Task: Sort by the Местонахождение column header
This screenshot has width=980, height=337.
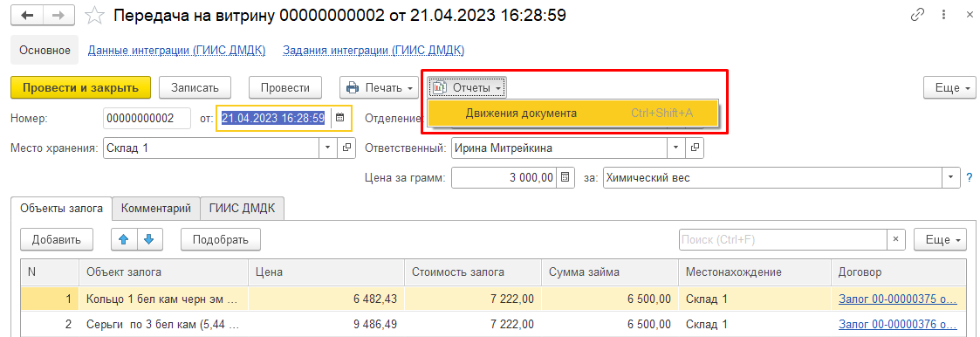Action: [754, 272]
